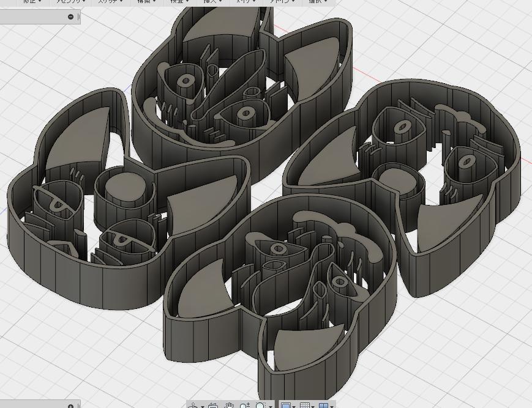Click the Look At tool icon
Screen dimensions: 532x408
coord(213,406)
